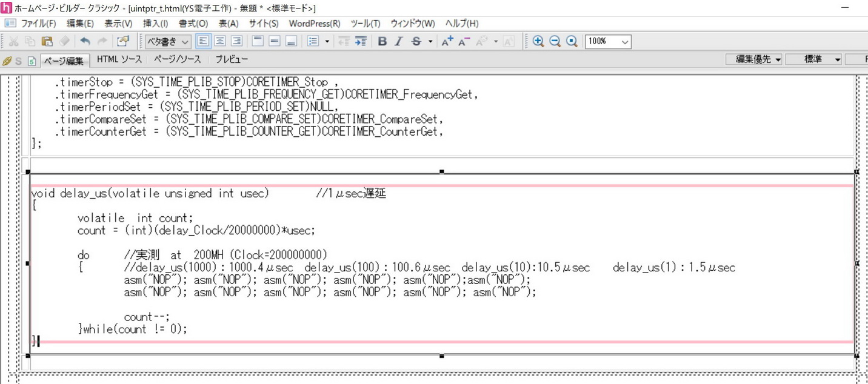
Task: Click the zoom in magnifier icon
Action: (x=538, y=41)
